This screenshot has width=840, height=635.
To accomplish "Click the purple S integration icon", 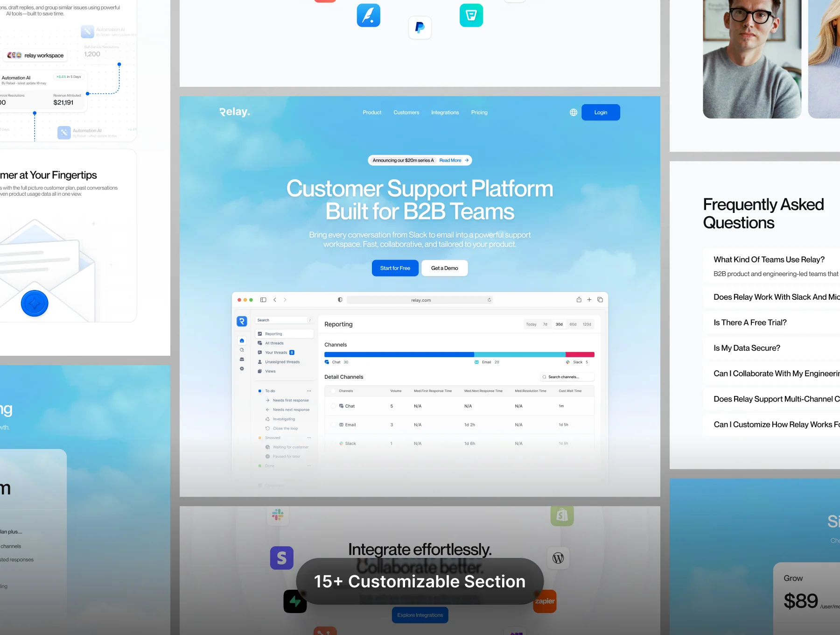I will pyautogui.click(x=282, y=558).
